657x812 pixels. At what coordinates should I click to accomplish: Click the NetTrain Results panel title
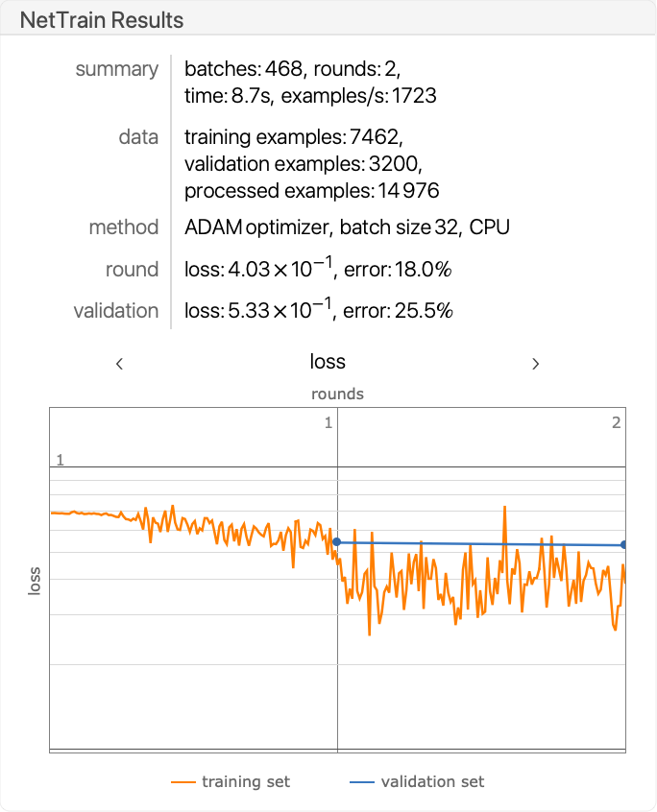pos(102,19)
